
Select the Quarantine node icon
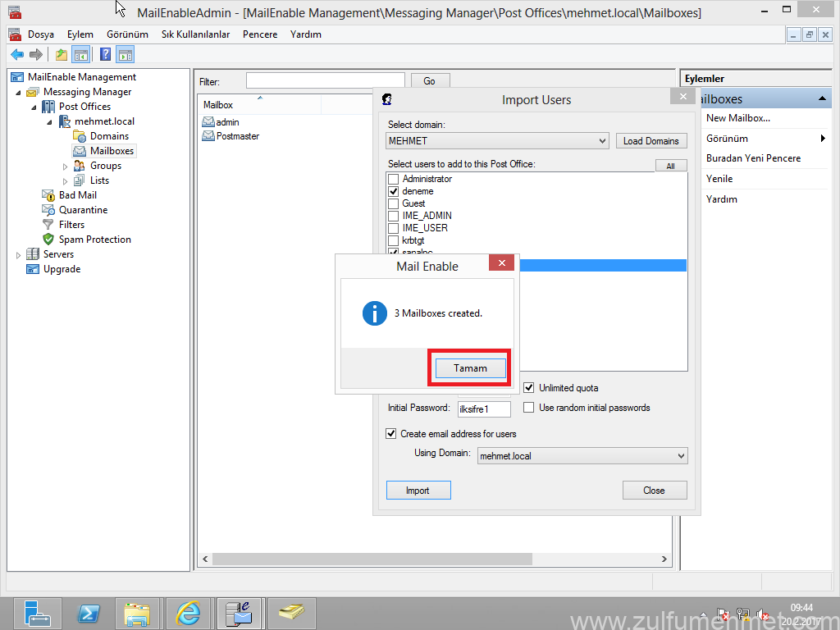(x=48, y=210)
